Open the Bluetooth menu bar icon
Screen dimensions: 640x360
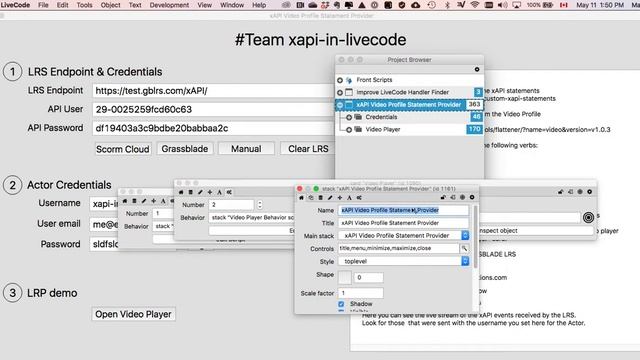click(x=447, y=5)
